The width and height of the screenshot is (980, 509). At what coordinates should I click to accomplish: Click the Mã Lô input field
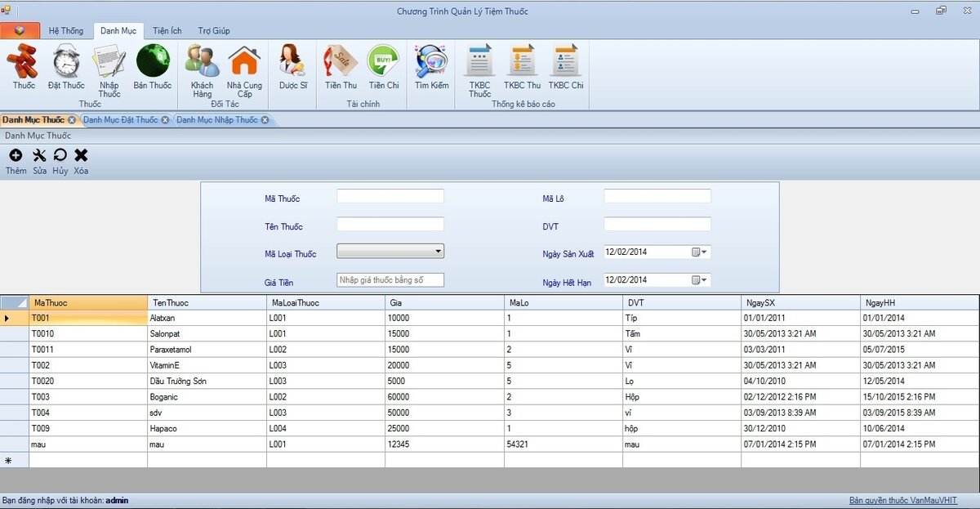click(657, 196)
